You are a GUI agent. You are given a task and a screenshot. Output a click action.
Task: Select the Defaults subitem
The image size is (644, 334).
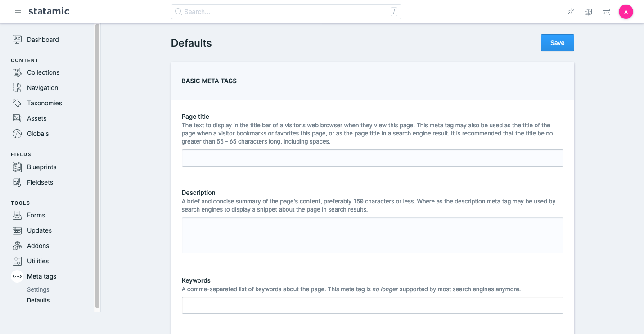coord(38,300)
